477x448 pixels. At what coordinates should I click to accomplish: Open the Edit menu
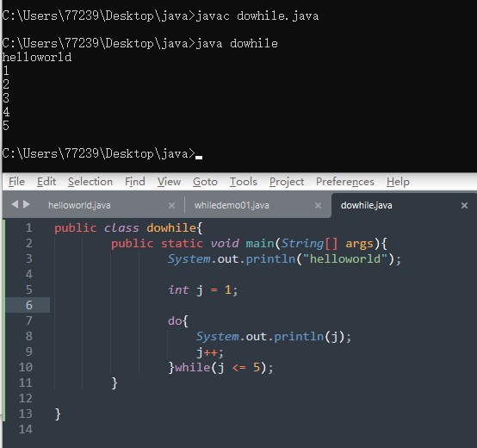click(x=46, y=182)
